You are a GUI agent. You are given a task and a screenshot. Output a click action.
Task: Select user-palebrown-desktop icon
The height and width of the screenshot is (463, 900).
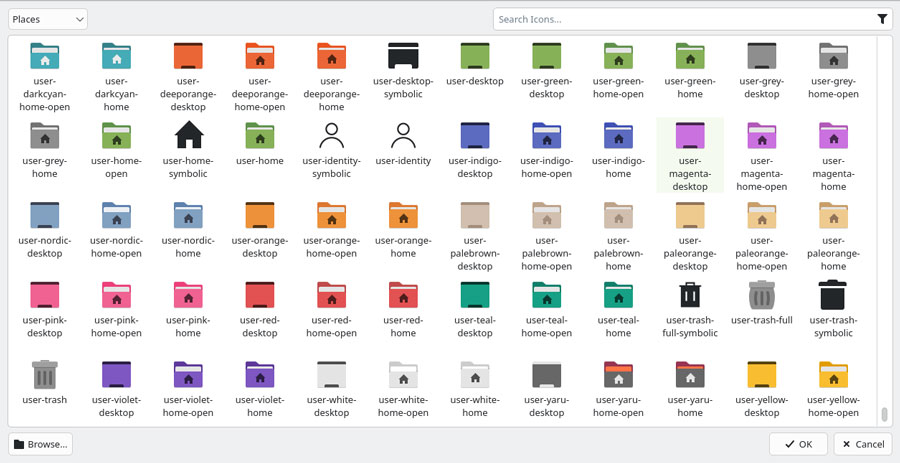[475, 215]
